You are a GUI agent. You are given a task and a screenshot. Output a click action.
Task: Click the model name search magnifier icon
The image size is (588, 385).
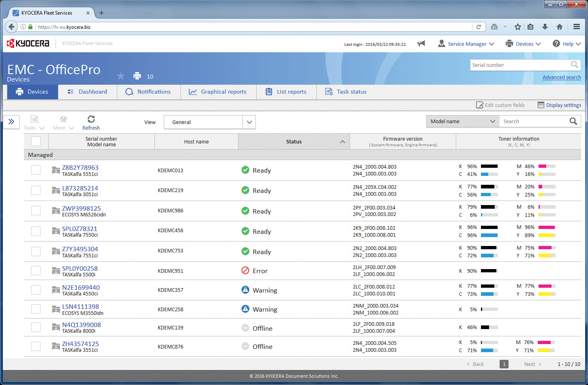tap(573, 121)
